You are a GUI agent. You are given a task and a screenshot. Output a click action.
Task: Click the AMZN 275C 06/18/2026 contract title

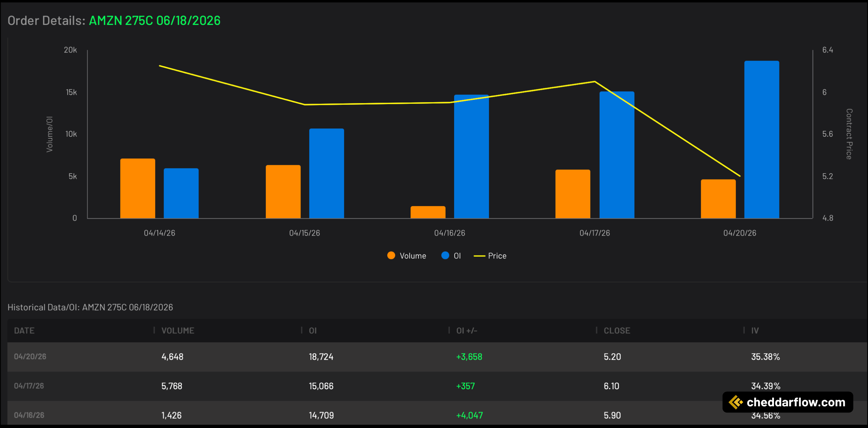(x=154, y=21)
